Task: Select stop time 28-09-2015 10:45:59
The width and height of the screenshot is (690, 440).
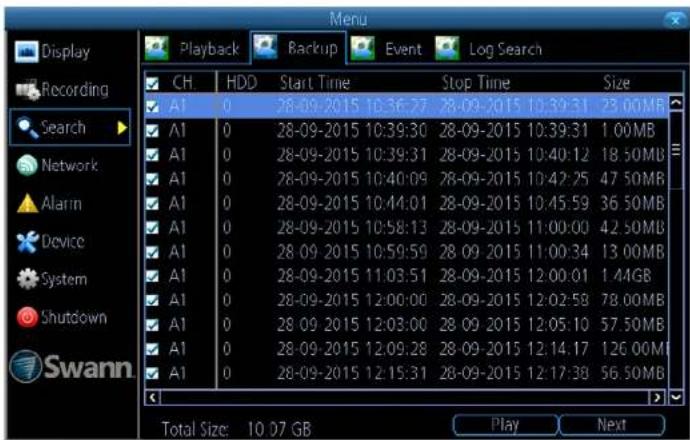Action: click(x=514, y=204)
